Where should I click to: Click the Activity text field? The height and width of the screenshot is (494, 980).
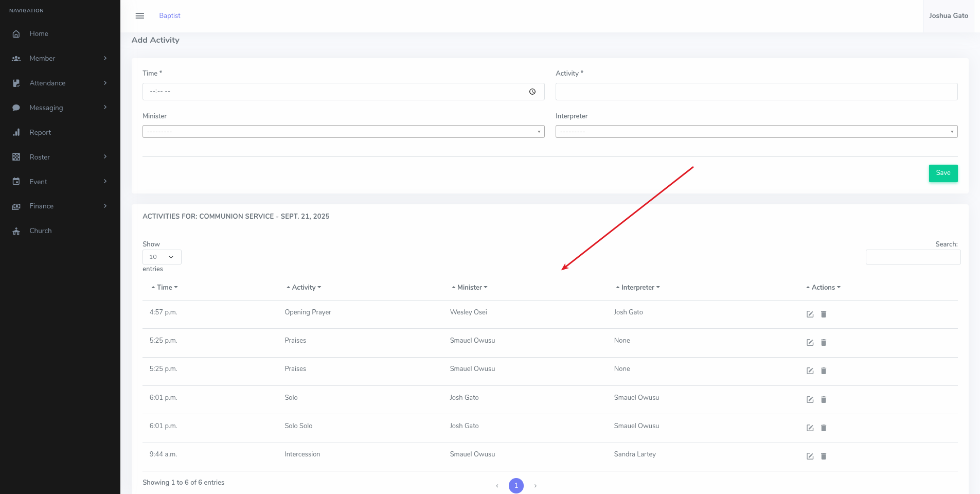coord(756,92)
